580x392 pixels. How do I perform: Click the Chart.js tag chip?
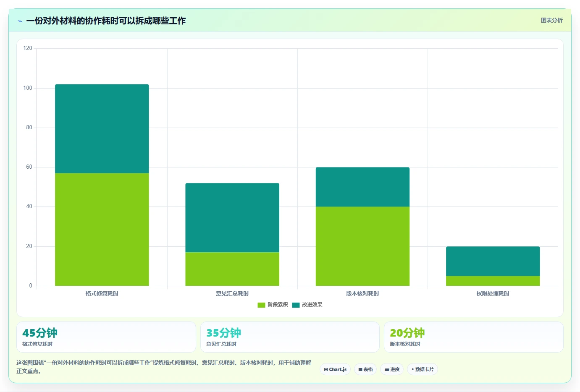click(335, 369)
